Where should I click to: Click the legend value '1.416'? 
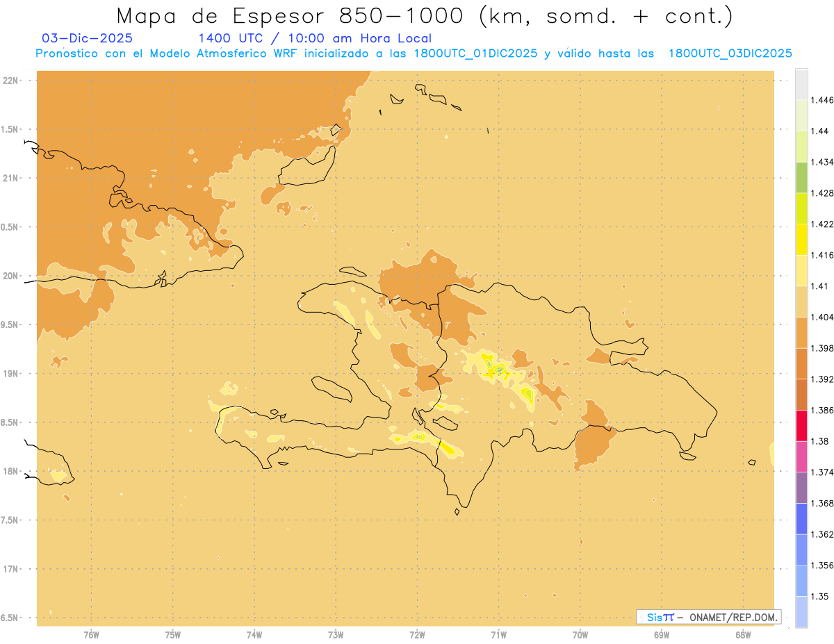click(822, 255)
